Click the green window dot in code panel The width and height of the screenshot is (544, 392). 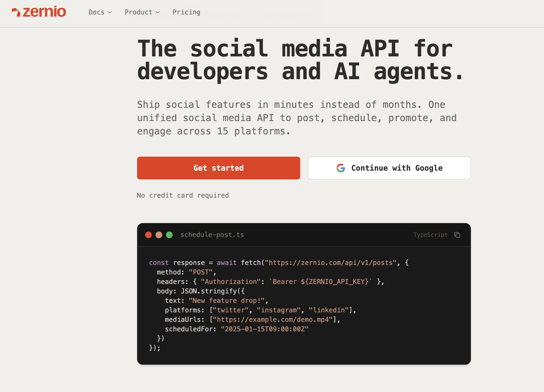pyautogui.click(x=169, y=235)
